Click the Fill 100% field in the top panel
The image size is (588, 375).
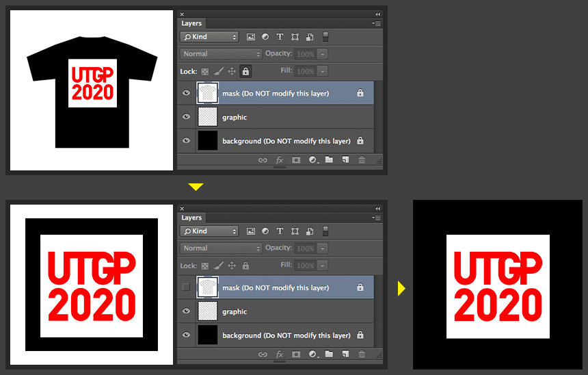coord(306,71)
